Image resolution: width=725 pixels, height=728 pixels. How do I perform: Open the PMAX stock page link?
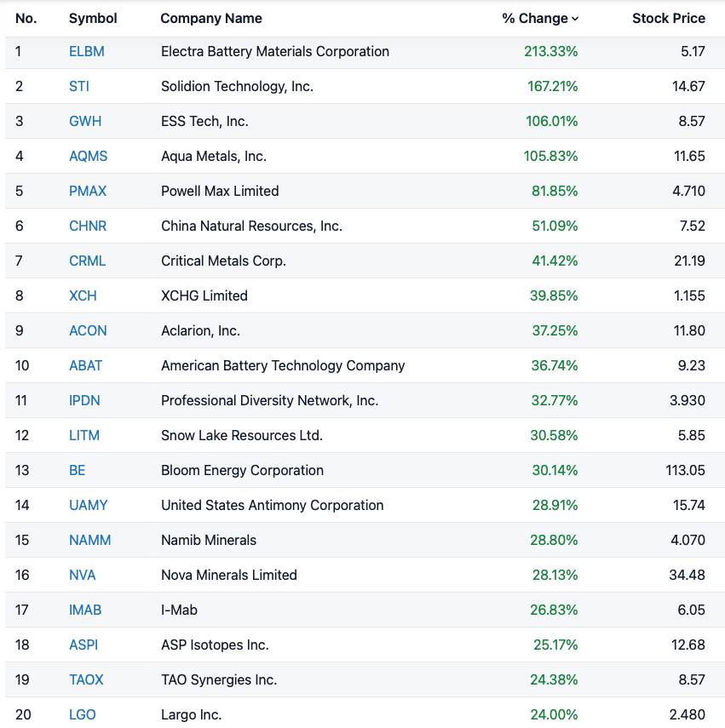point(88,191)
